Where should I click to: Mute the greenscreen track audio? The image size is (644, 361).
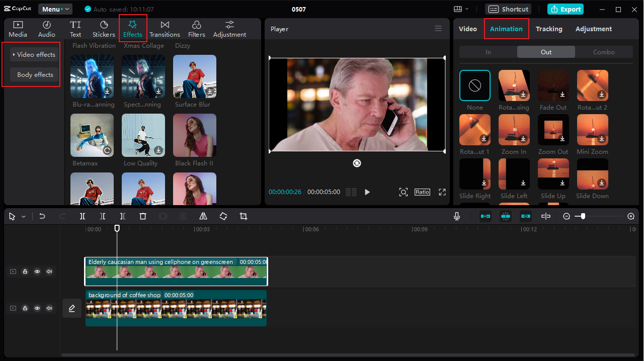tap(49, 272)
